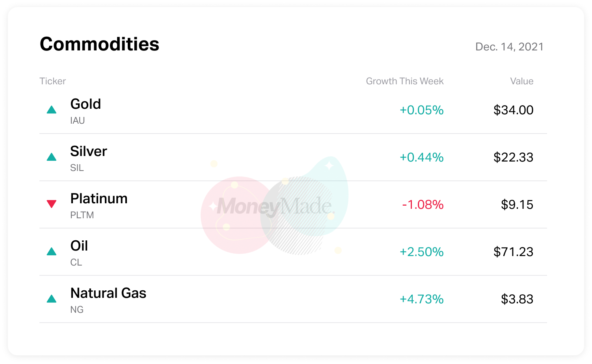Select the Platinum commodity name

[x=99, y=199]
